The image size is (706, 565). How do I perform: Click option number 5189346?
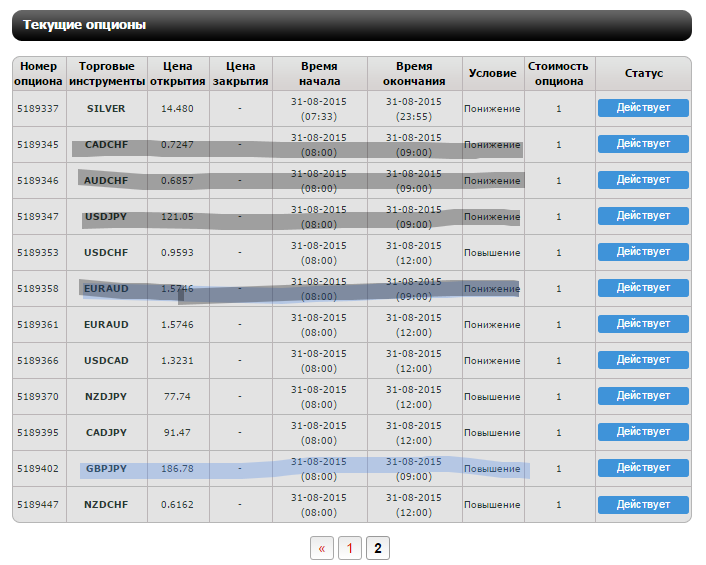click(x=38, y=181)
